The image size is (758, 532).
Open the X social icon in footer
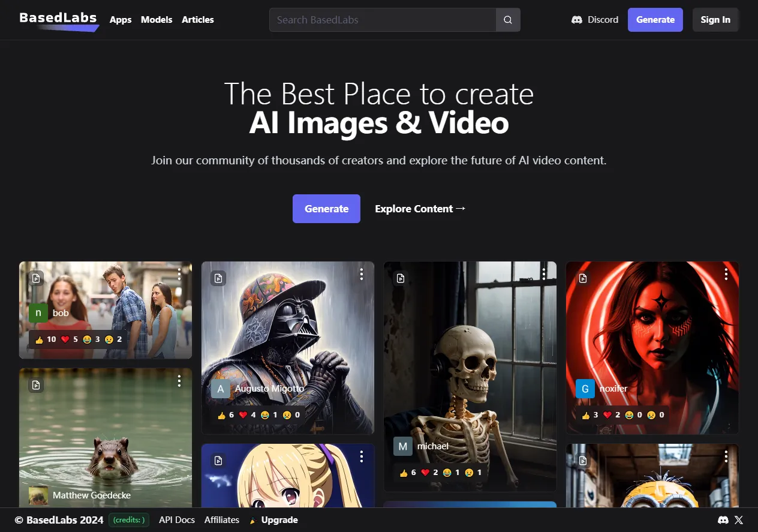click(739, 520)
